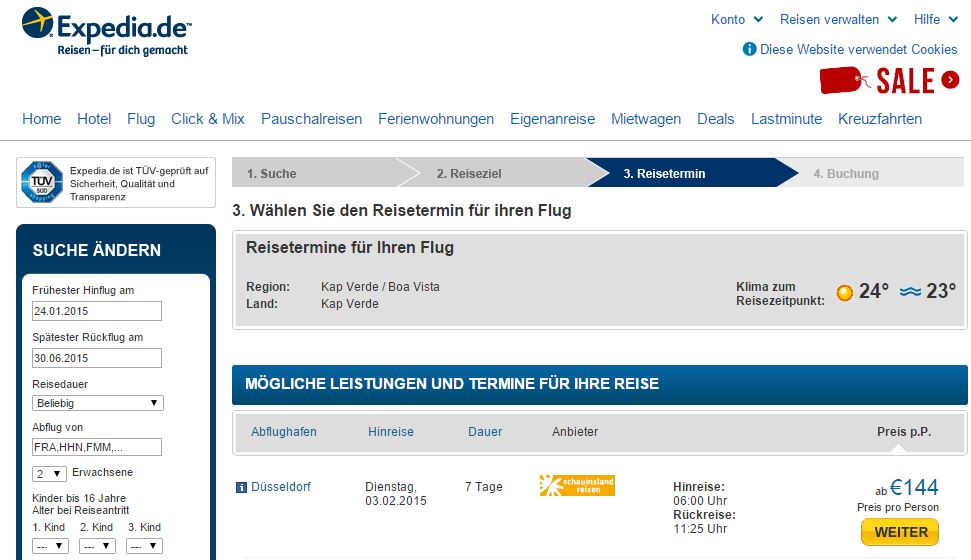Viewport: 971px width, 560px height.
Task: Click the TÜV certification badge
Action: tap(42, 182)
